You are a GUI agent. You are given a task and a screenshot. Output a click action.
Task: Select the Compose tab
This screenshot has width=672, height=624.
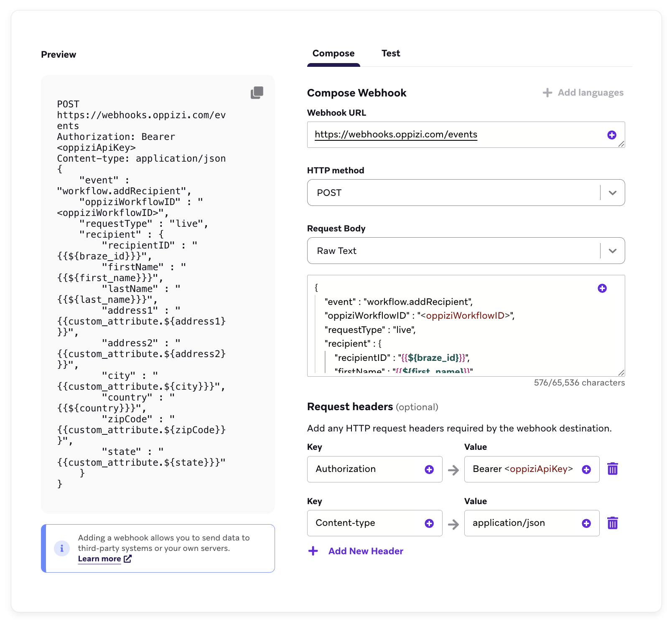[x=333, y=53]
